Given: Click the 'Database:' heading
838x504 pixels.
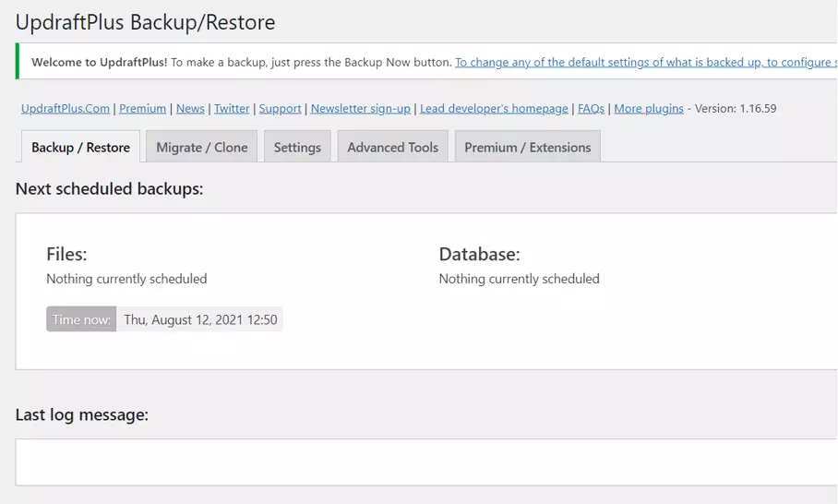Looking at the screenshot, I should click(479, 254).
